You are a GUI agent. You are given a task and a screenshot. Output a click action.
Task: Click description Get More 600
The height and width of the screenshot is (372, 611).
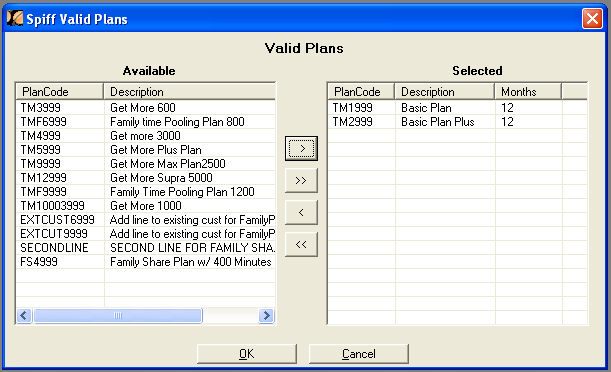coord(143,108)
